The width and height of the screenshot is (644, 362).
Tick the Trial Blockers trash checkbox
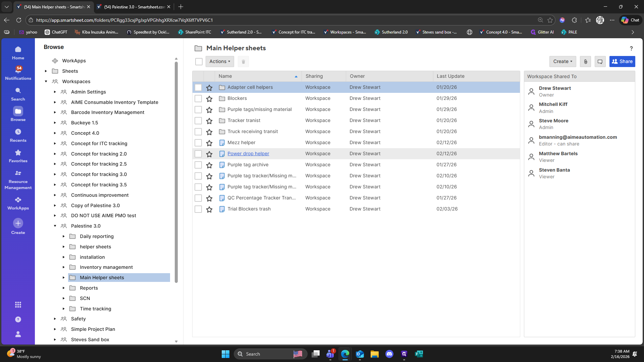click(x=198, y=209)
